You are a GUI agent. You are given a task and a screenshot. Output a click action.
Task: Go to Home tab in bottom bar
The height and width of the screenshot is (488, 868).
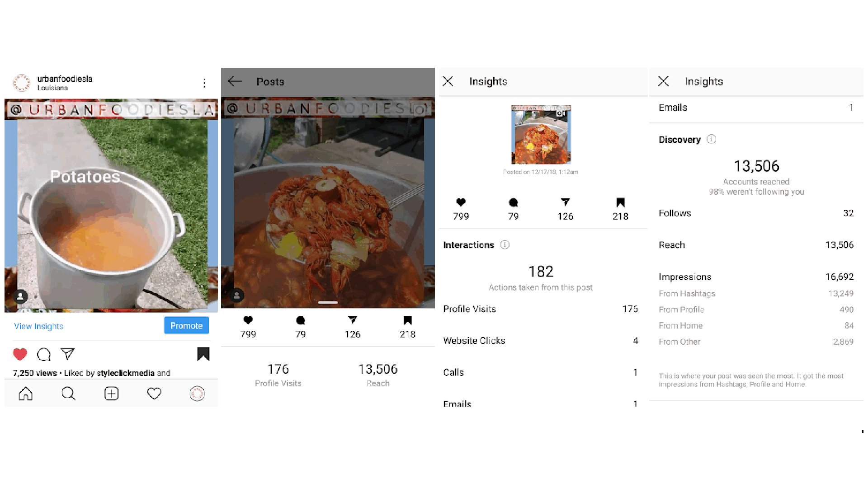(x=26, y=394)
